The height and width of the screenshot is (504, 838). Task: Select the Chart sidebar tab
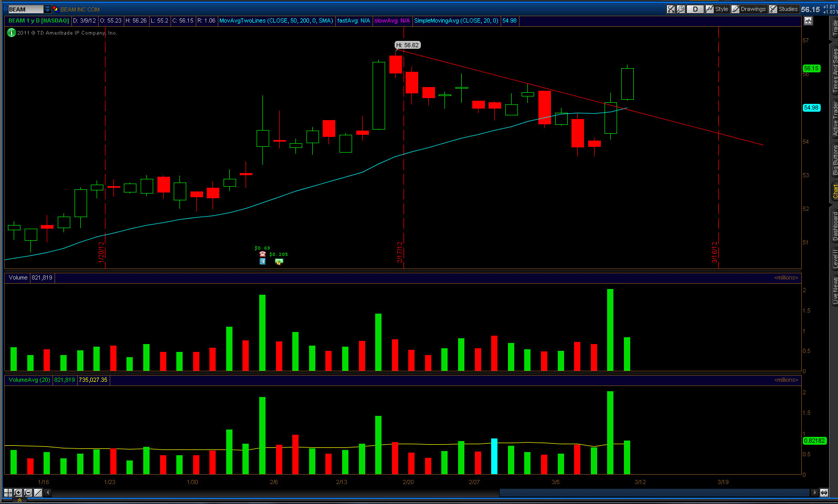pyautogui.click(x=834, y=191)
